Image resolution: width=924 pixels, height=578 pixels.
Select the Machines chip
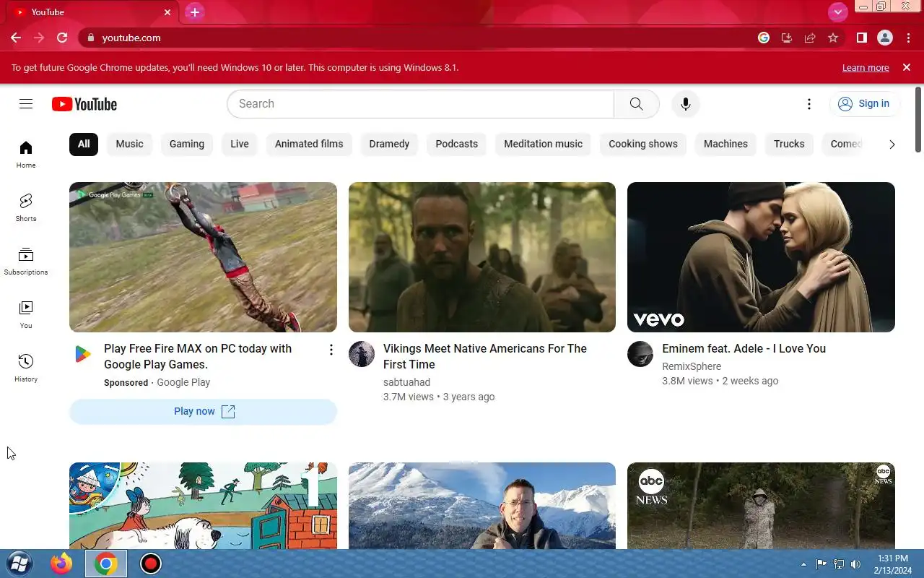click(725, 144)
